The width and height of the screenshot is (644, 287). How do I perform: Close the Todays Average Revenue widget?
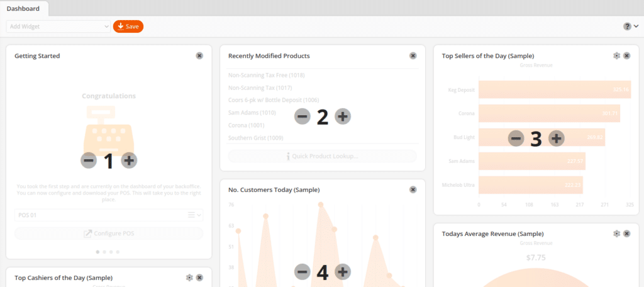click(626, 234)
